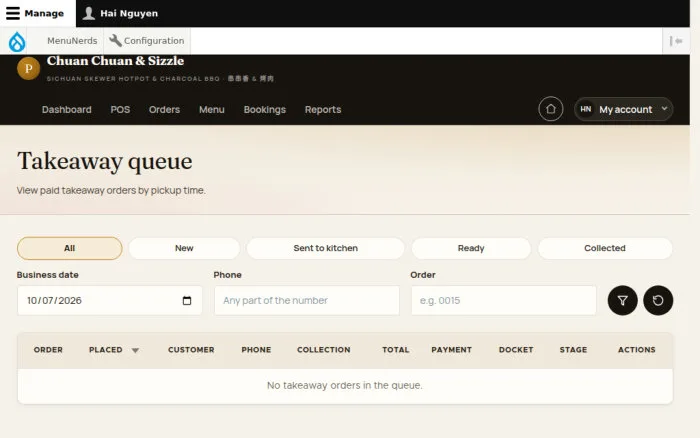The height and width of the screenshot is (438, 700).
Task: Click 'No takeaway orders in the queue' message
Action: click(345, 385)
